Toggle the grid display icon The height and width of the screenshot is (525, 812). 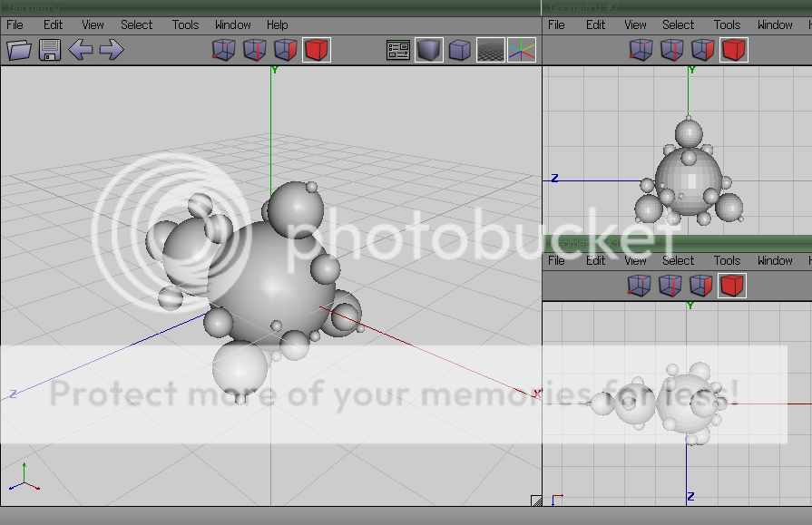click(491, 50)
